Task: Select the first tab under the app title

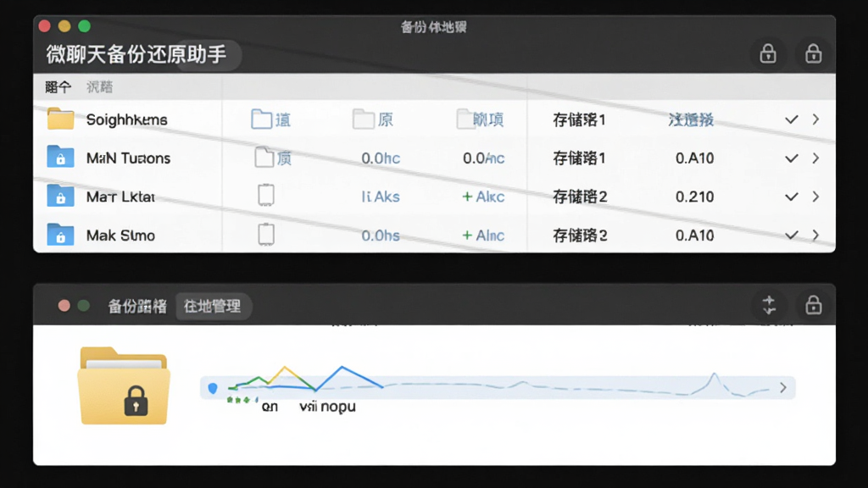Action: (x=58, y=87)
